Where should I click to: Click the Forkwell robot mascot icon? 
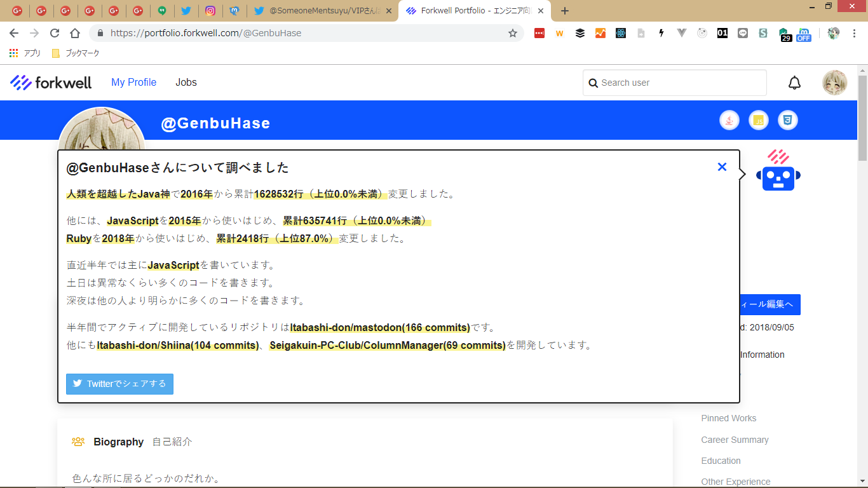[778, 171]
